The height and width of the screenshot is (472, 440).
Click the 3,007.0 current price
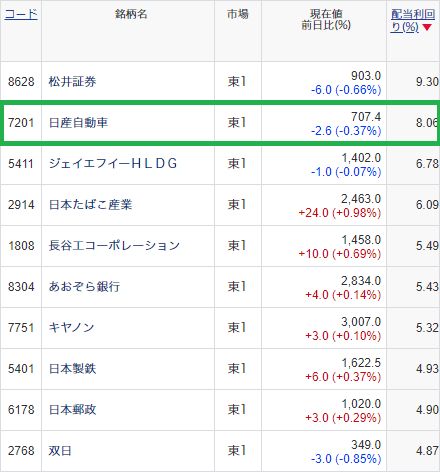point(361,322)
